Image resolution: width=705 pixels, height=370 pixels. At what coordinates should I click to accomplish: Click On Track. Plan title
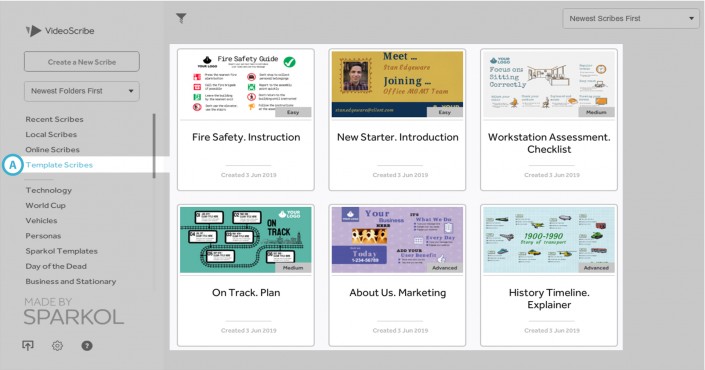[x=246, y=293]
